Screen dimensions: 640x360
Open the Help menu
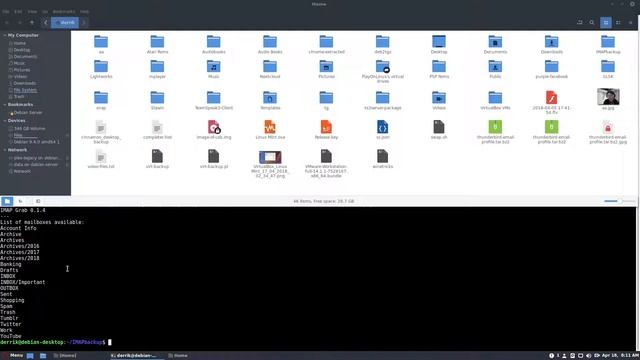coord(84,11)
